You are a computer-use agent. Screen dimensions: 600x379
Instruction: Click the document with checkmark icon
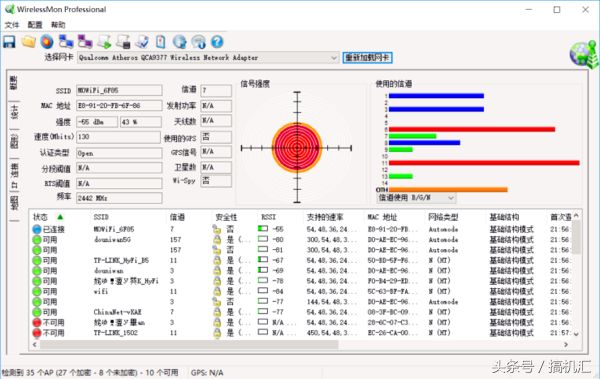click(142, 41)
